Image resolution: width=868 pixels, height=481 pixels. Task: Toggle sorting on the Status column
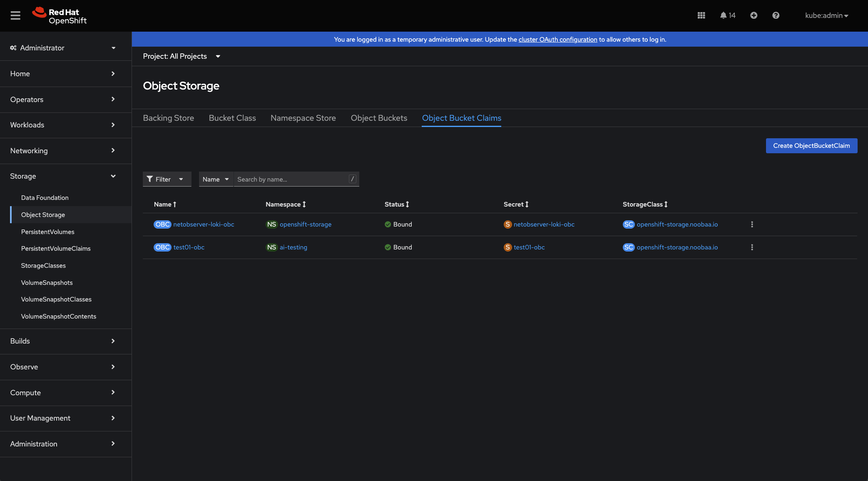(396, 204)
